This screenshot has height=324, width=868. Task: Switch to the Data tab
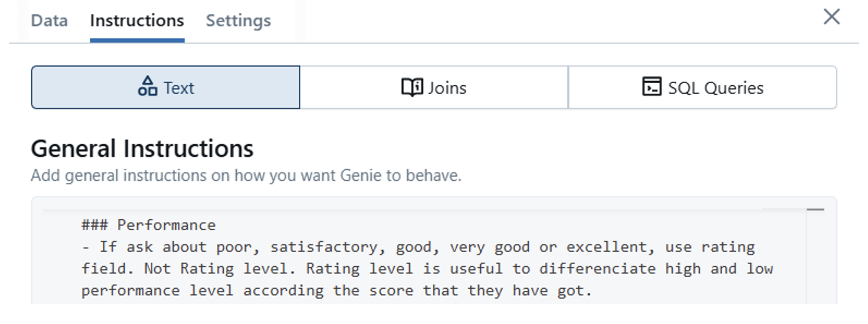tap(49, 21)
